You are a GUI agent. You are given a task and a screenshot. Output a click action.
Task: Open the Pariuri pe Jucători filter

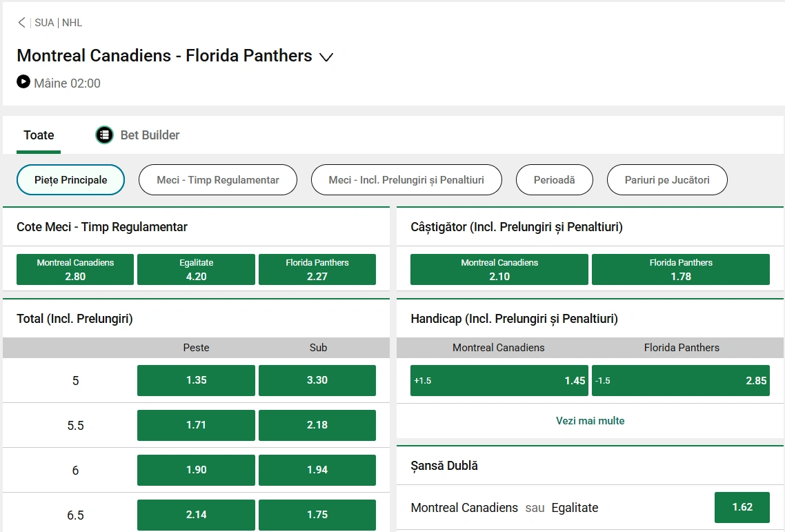(x=667, y=179)
